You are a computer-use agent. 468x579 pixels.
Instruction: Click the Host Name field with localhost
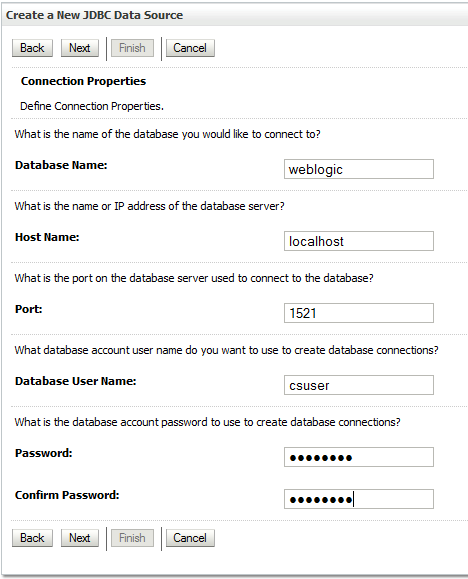click(x=359, y=241)
